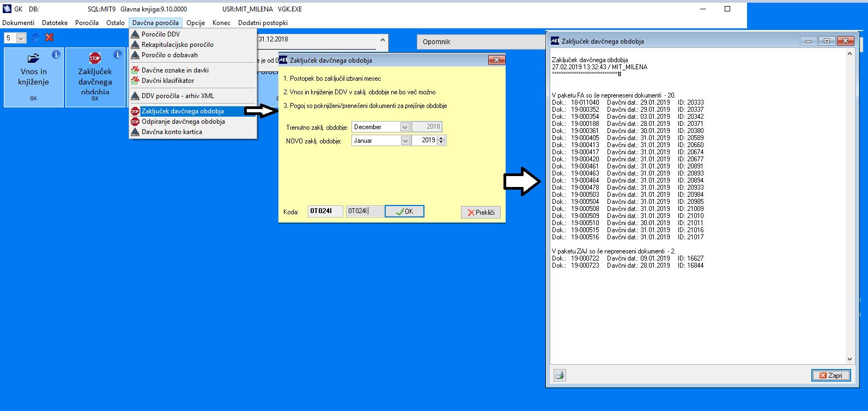Close the yellow Zaključek dialog

coord(496,60)
